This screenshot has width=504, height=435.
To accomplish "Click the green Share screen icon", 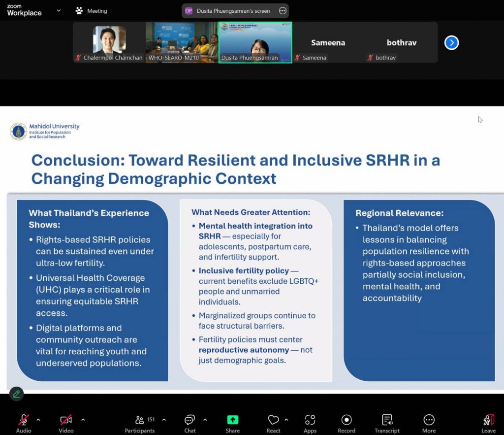I will pos(232,420).
